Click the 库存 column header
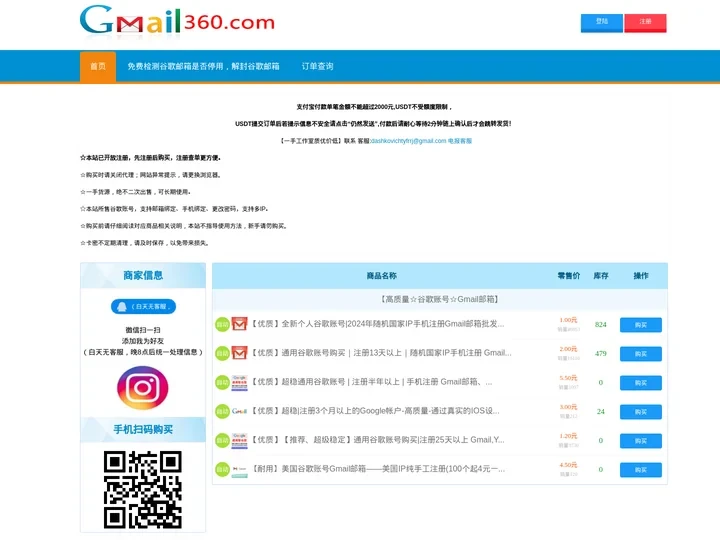 pos(601,276)
